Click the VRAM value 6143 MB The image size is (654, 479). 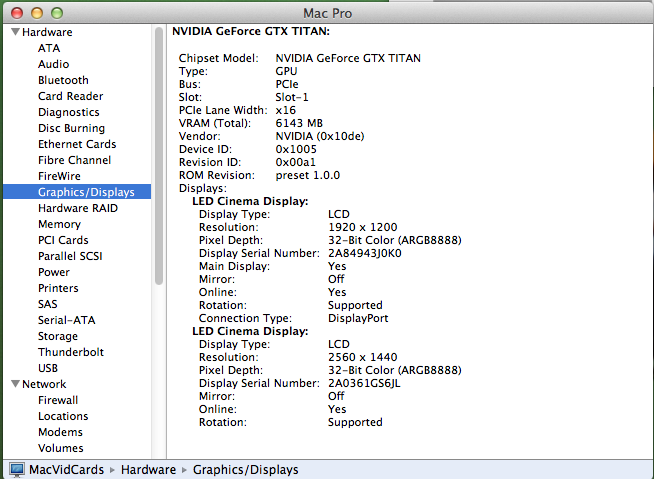point(299,123)
